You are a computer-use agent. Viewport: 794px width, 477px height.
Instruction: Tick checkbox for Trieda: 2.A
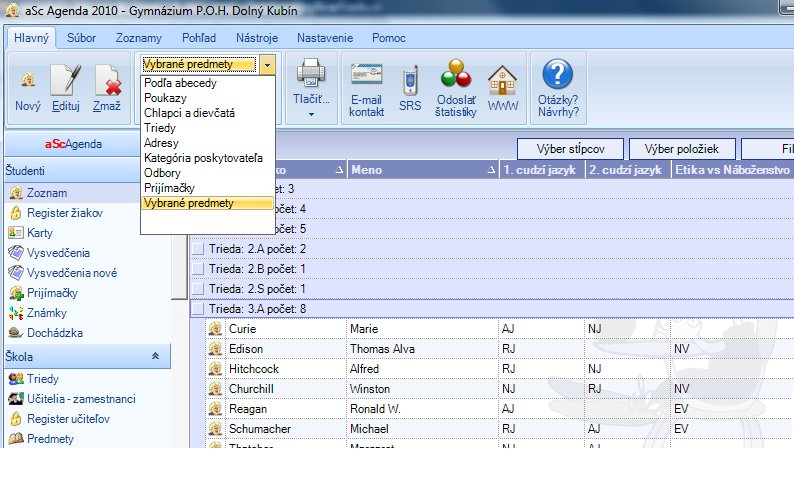tap(198, 249)
